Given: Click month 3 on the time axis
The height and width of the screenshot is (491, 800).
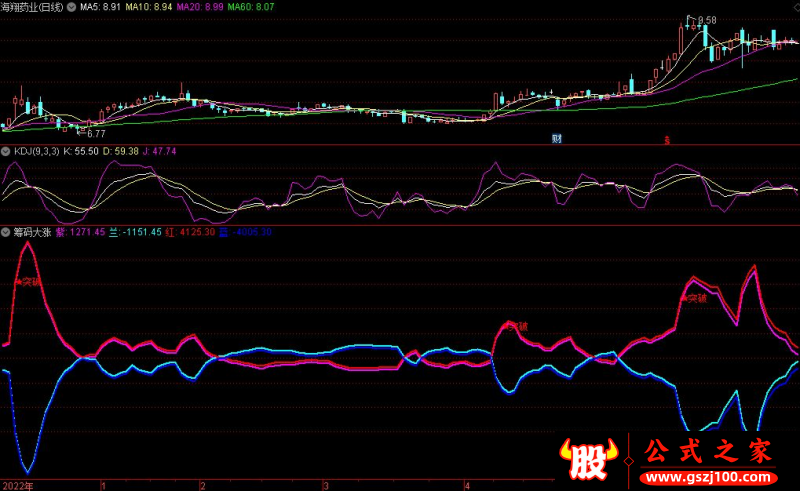Looking at the screenshot, I should (326, 485).
